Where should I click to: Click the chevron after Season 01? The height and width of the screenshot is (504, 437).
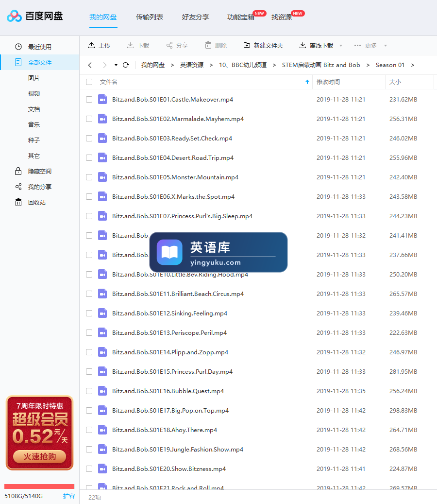[x=413, y=65]
